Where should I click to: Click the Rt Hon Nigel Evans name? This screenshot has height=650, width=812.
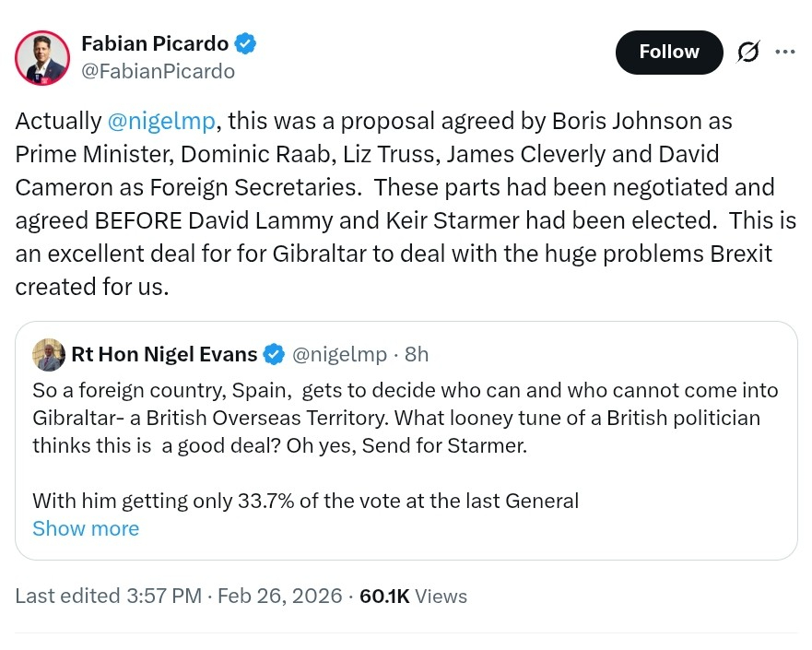pos(164,354)
